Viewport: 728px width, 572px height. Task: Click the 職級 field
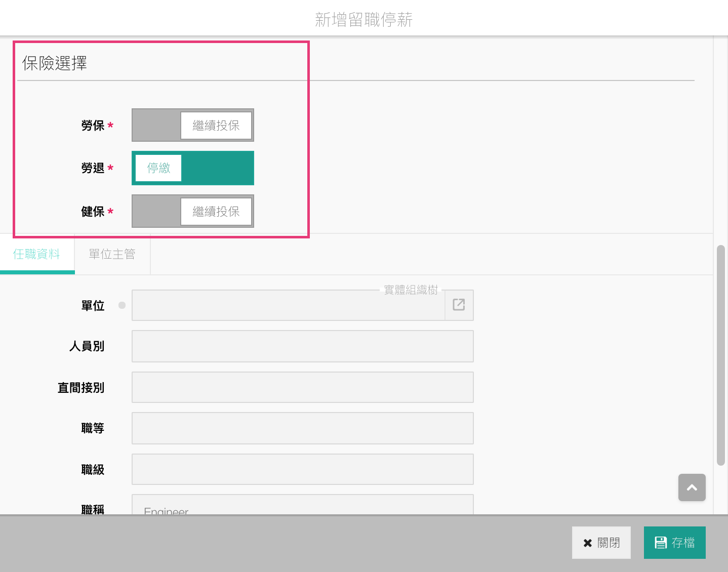coord(302,469)
